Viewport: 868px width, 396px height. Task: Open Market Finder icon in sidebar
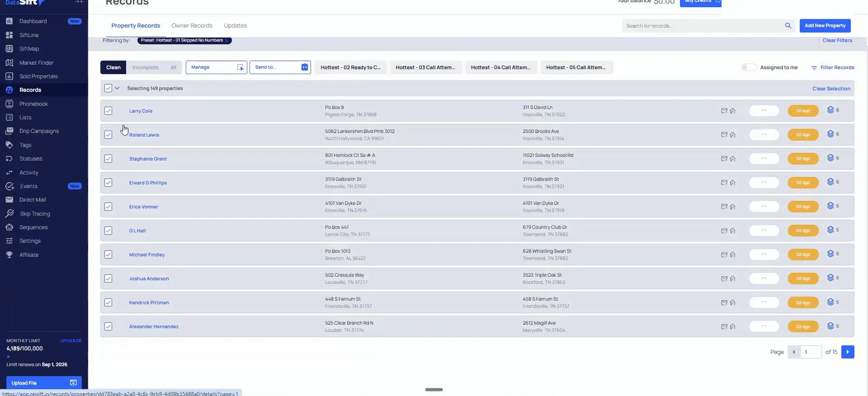[9, 63]
